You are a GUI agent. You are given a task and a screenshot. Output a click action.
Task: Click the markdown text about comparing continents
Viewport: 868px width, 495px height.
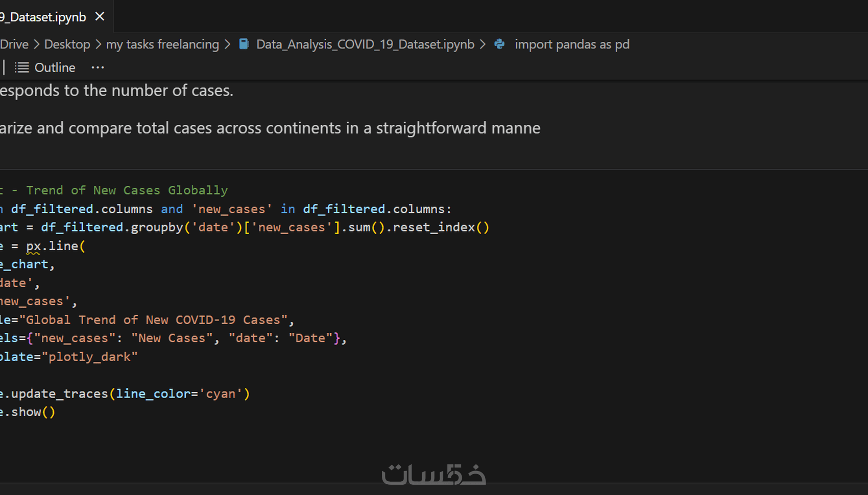click(270, 128)
